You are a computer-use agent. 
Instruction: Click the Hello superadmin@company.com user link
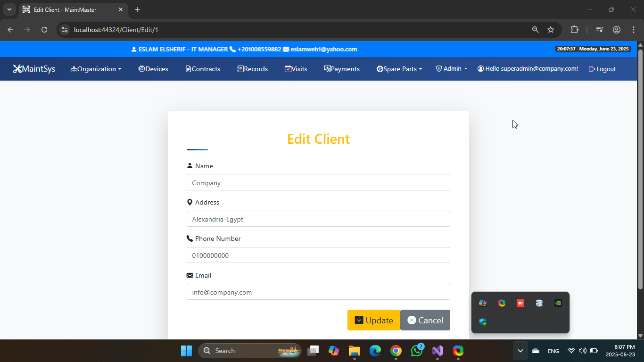tap(528, 69)
